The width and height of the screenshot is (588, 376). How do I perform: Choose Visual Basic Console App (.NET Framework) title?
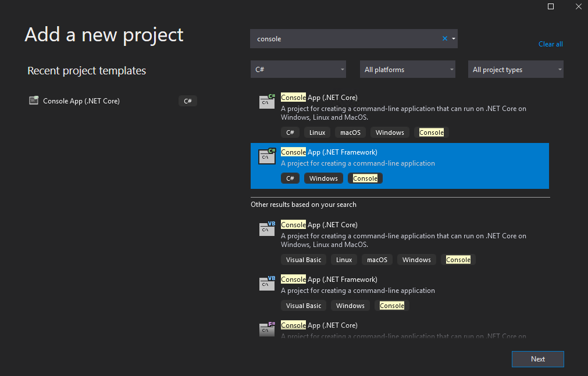(329, 280)
